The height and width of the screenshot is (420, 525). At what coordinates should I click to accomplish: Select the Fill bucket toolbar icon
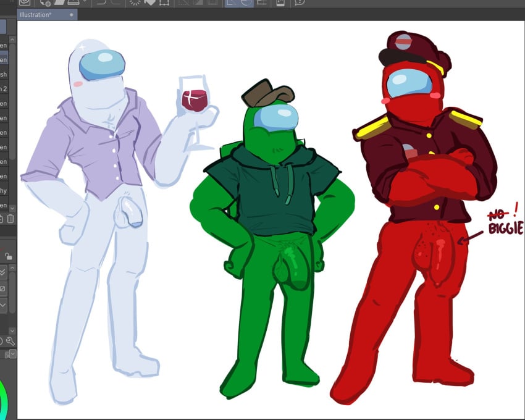pos(150,2)
